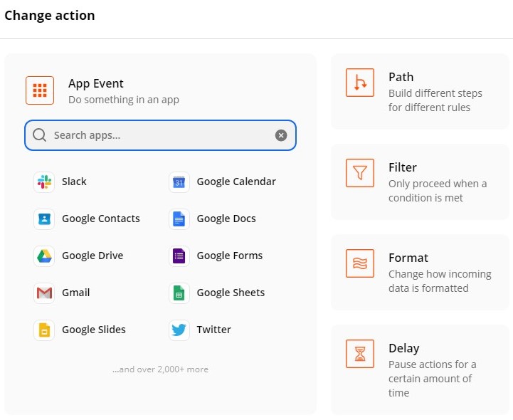Click the Twitter label text

(213, 330)
